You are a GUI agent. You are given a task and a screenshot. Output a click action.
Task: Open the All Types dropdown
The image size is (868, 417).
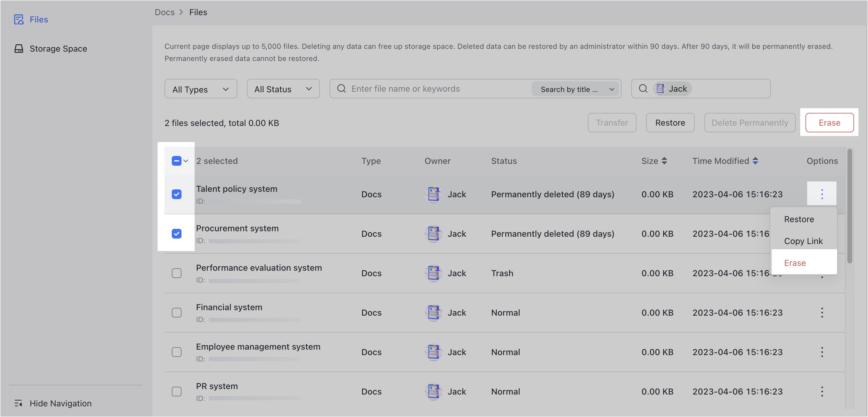pos(201,89)
